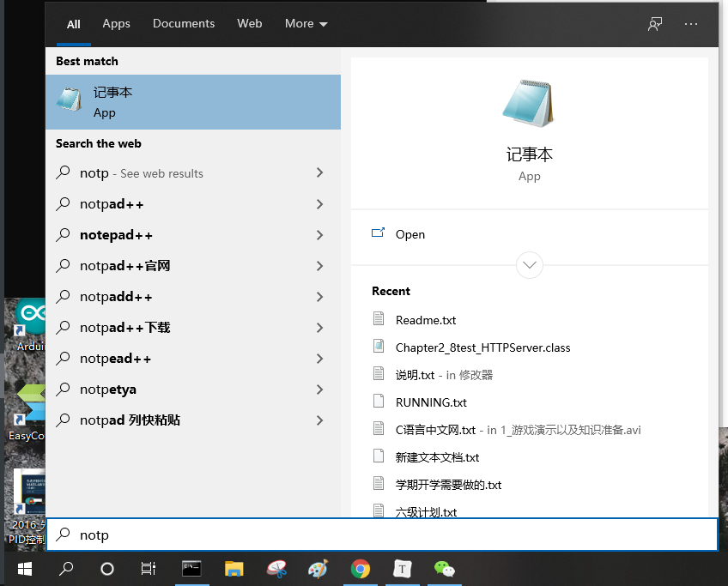The height and width of the screenshot is (586, 728).
Task: Open the Snipping Tool taskbar icon
Action: 276,569
